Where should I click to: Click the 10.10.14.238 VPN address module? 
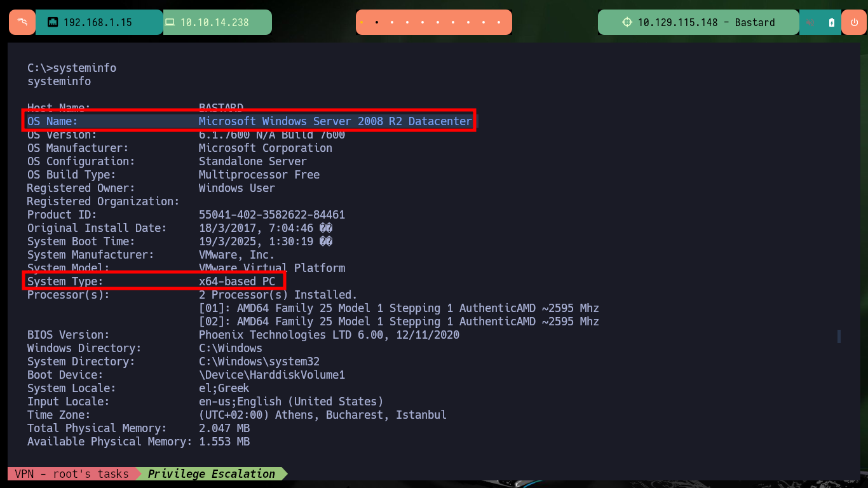(215, 22)
